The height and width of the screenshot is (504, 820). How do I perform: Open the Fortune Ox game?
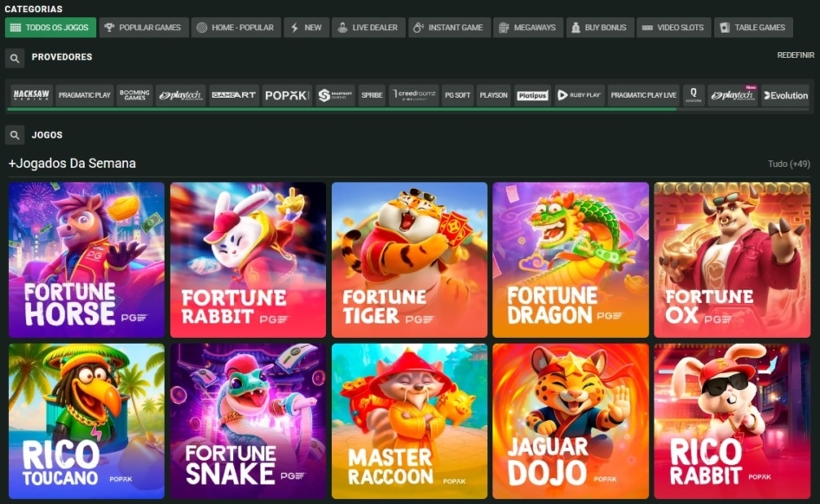coord(732,260)
